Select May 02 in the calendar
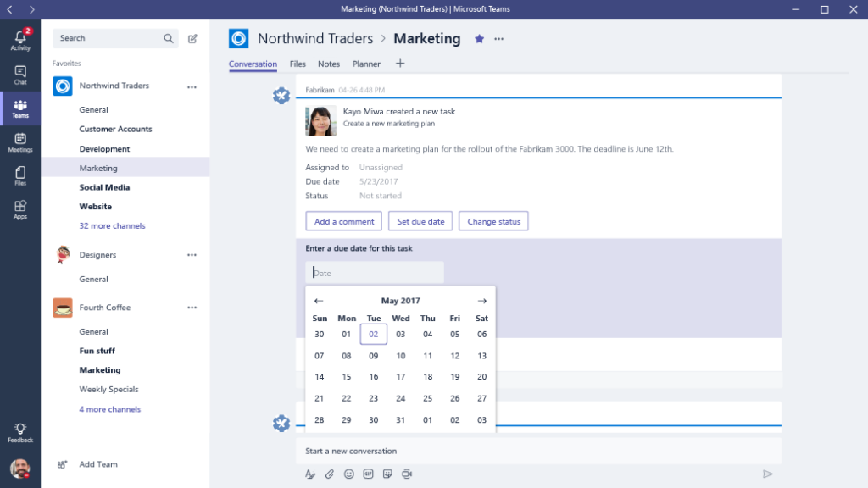This screenshot has width=868, height=488. [374, 334]
